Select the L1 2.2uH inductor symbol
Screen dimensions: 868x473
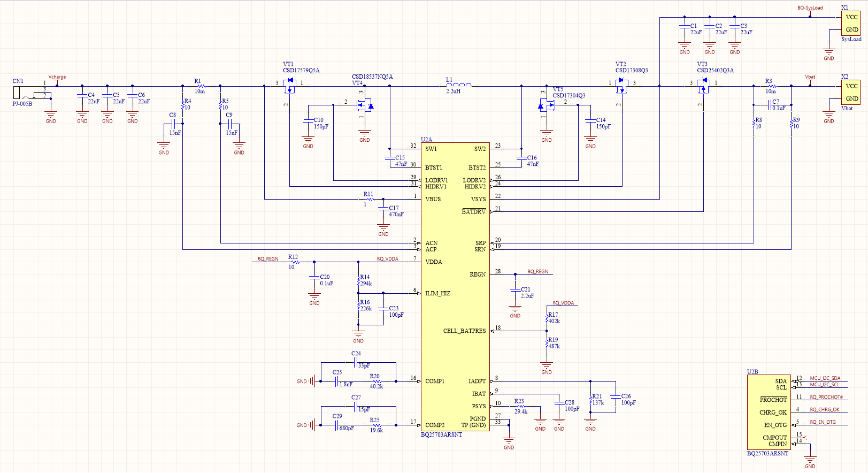459,84
